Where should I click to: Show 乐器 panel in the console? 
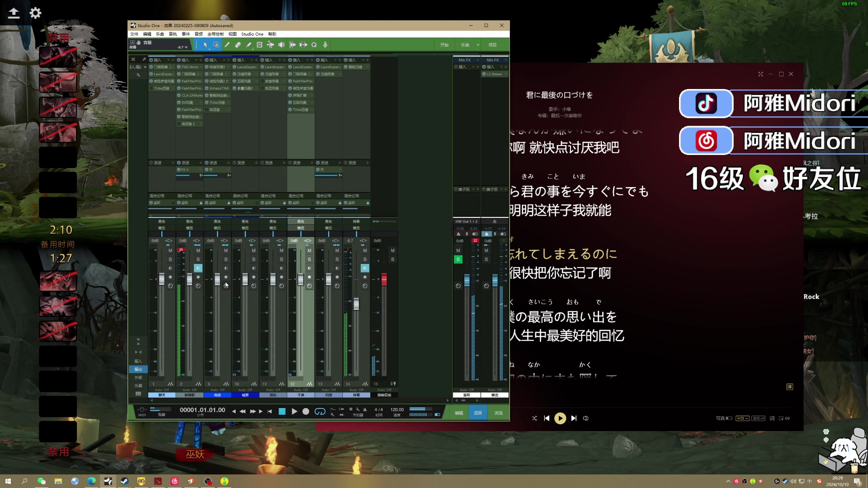click(138, 385)
